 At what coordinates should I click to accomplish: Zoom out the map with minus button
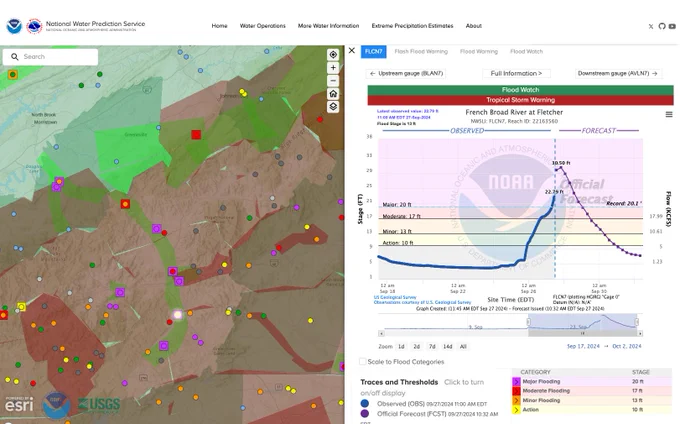(333, 81)
